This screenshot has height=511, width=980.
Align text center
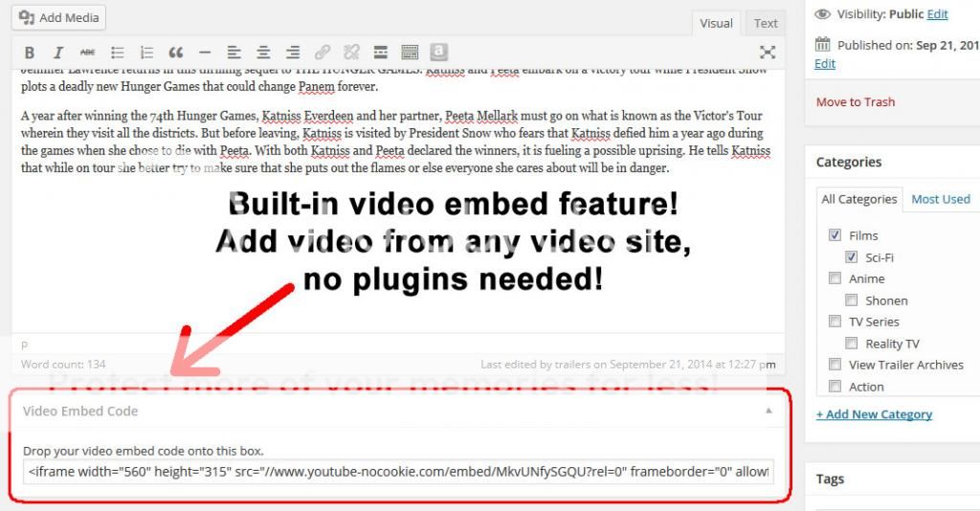coord(264,53)
